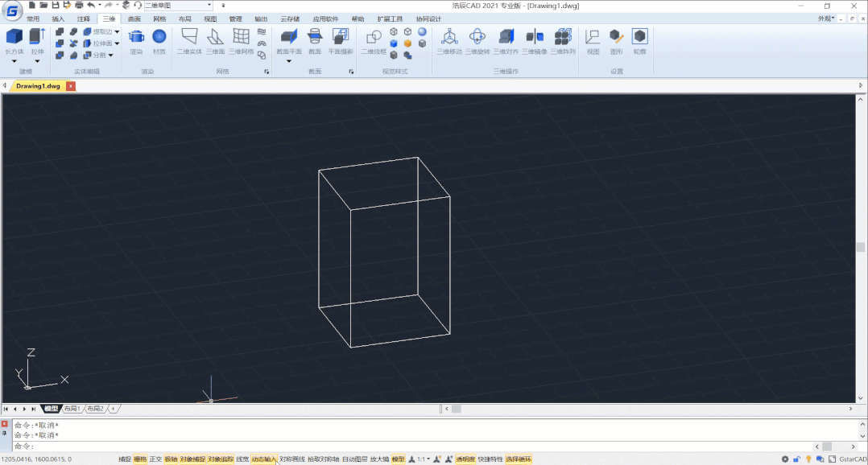Toggle 极轴 polar tracking in status bar

(x=171, y=459)
